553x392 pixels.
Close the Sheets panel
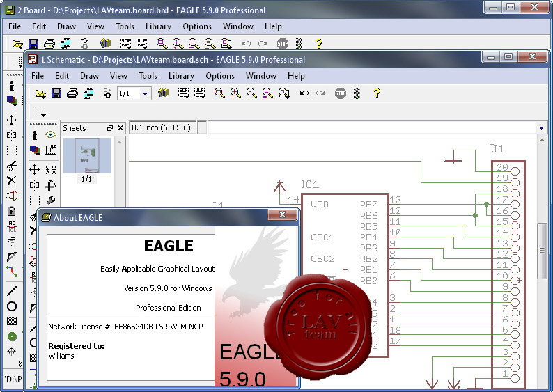(x=120, y=128)
